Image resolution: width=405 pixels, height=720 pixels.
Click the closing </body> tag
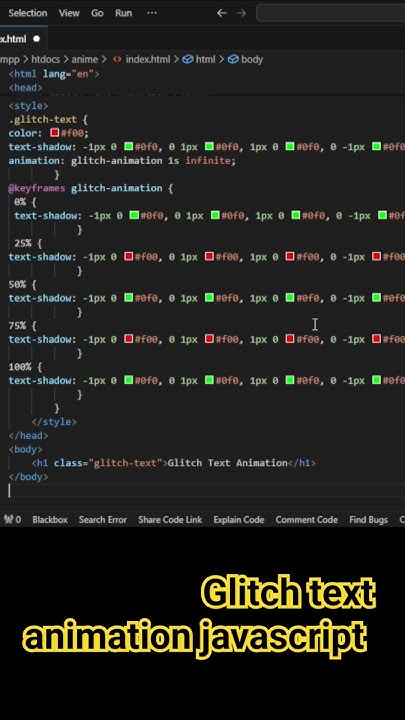point(28,477)
